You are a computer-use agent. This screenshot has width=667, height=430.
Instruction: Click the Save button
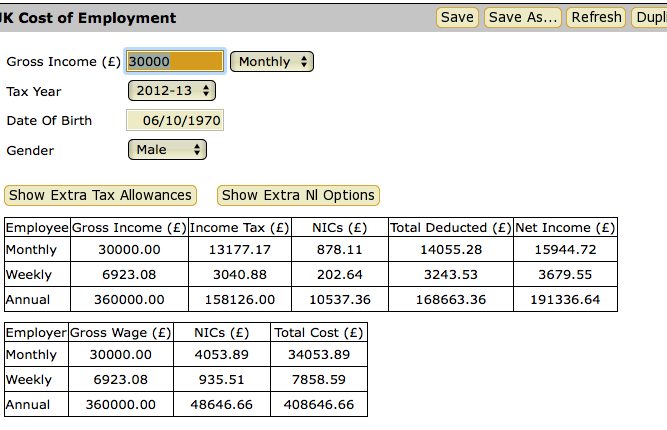click(457, 17)
